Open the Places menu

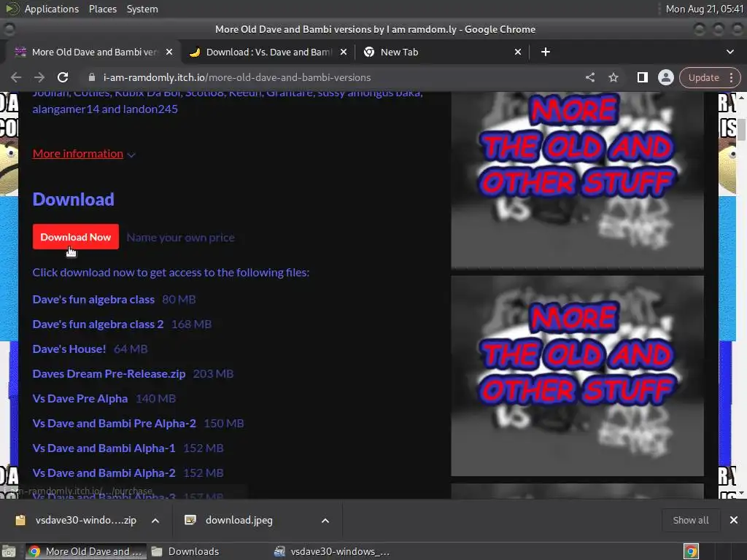[x=103, y=9]
